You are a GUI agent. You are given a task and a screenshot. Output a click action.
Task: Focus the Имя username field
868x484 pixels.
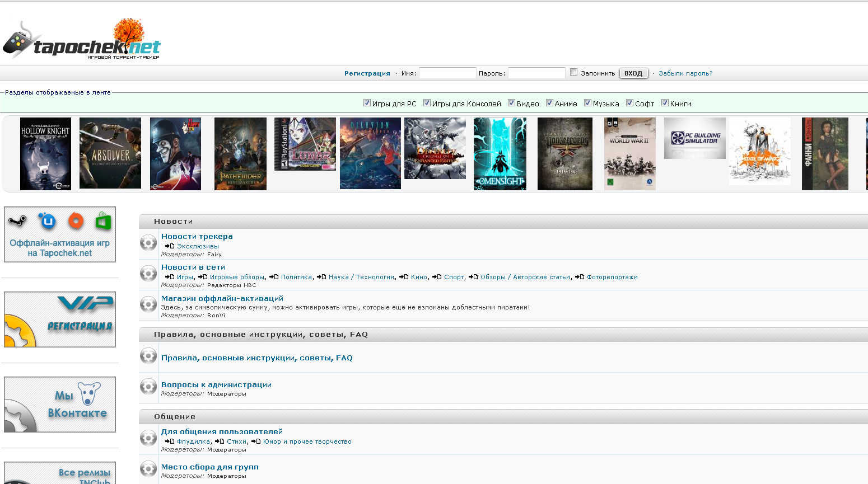pyautogui.click(x=447, y=73)
